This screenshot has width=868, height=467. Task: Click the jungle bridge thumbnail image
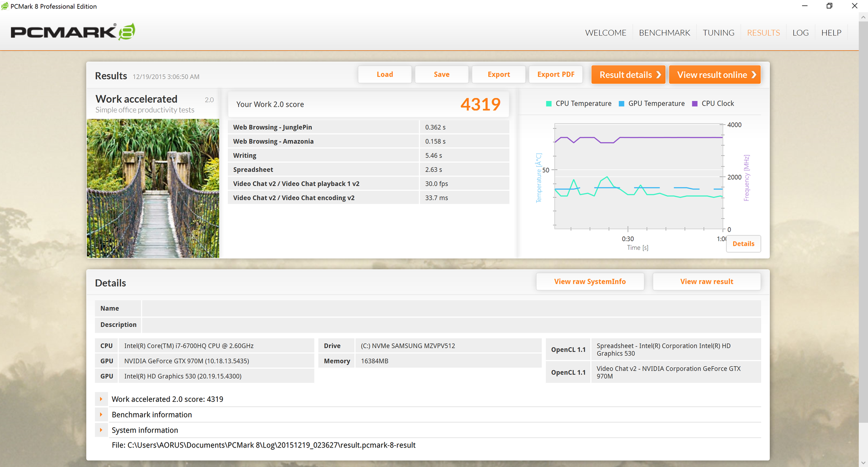[153, 188]
